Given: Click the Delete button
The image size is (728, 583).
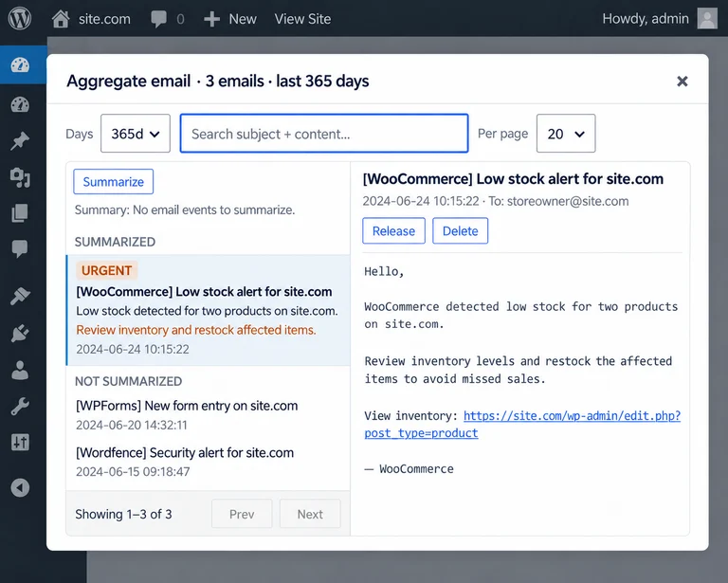Looking at the screenshot, I should point(460,230).
